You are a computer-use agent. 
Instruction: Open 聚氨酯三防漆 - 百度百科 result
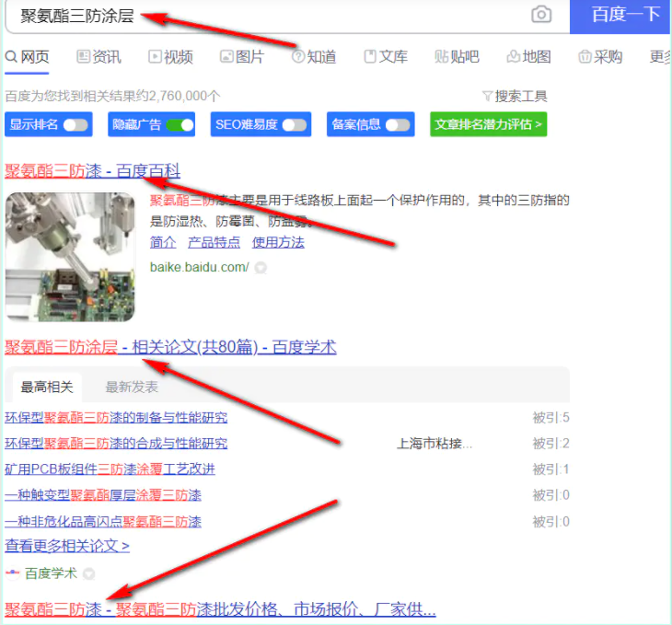(x=93, y=170)
